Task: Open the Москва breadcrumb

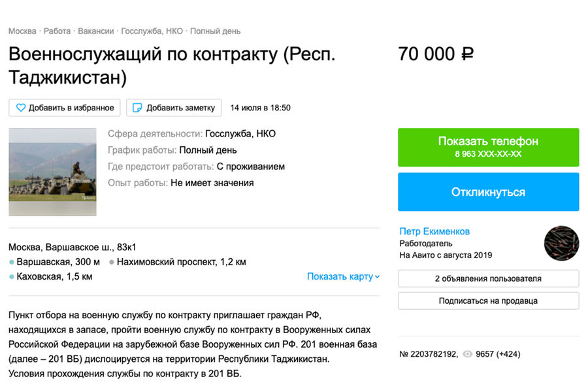Action: 22,31
